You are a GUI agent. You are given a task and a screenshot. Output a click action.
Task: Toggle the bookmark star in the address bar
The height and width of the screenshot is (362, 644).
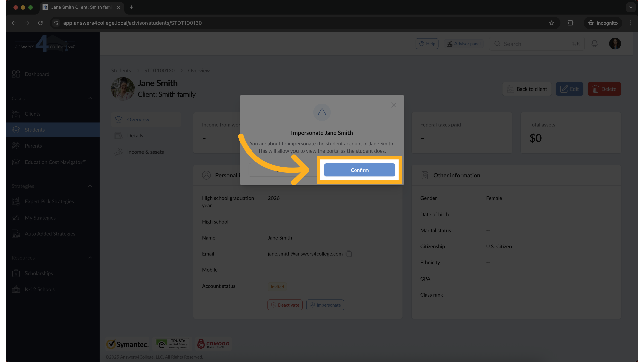[x=552, y=23]
